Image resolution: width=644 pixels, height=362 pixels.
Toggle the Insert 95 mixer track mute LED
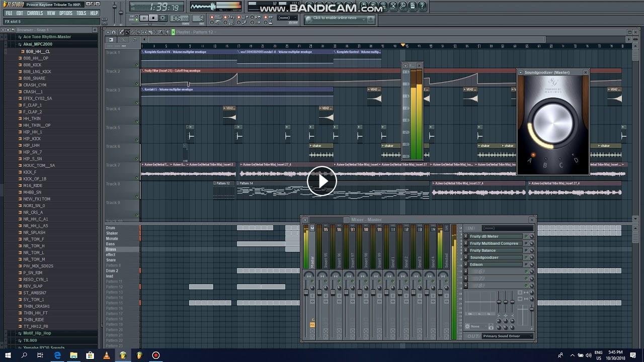tap(326, 281)
